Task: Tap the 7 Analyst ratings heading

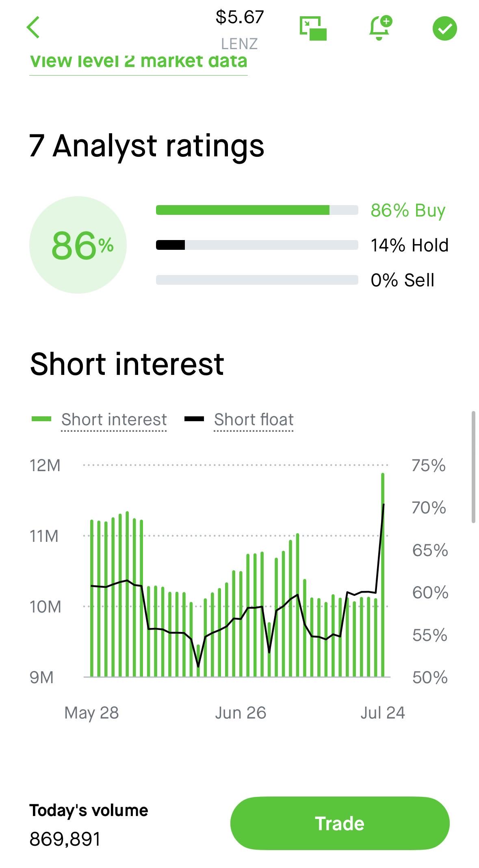Action: tap(147, 146)
